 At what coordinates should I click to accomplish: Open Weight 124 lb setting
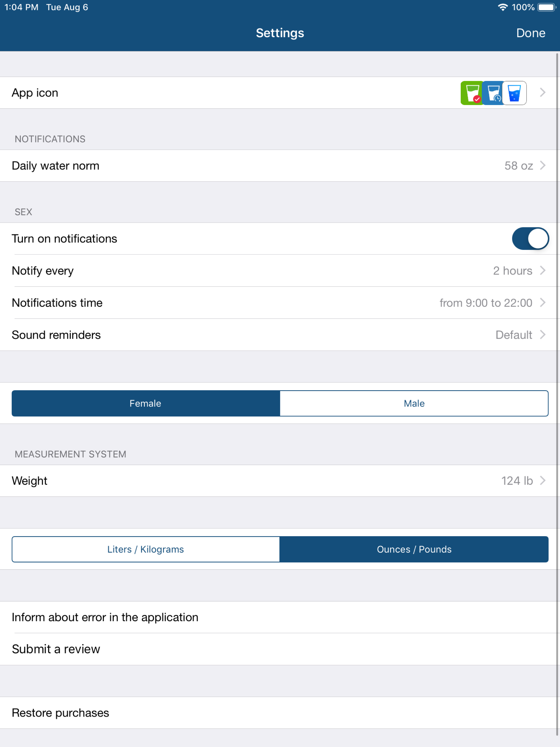(280, 481)
